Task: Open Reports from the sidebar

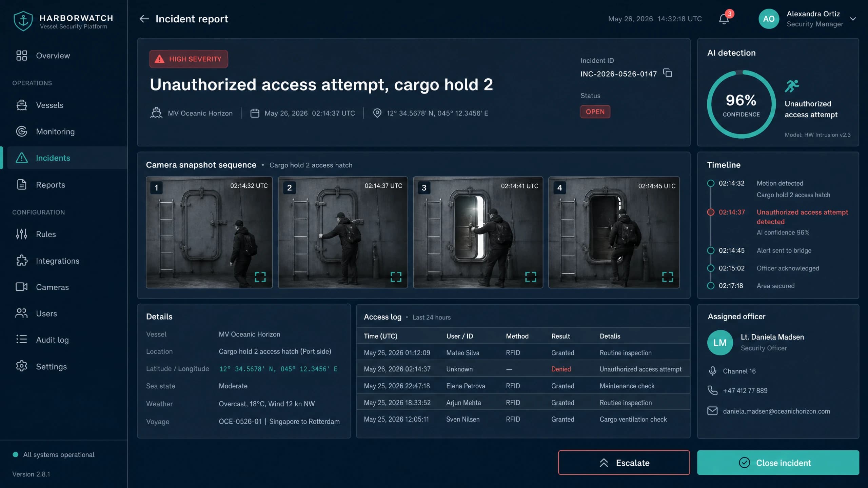Action: [x=67, y=185]
